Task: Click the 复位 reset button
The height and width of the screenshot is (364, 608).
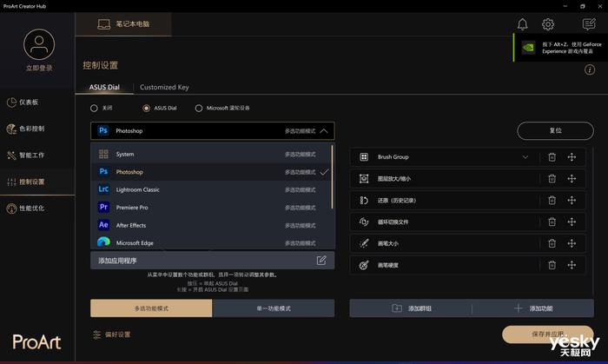Action: click(555, 130)
